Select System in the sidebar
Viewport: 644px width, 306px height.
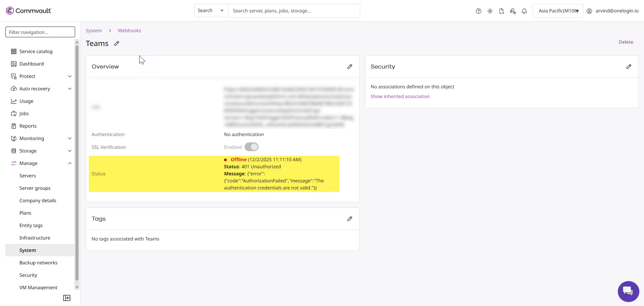40,250
